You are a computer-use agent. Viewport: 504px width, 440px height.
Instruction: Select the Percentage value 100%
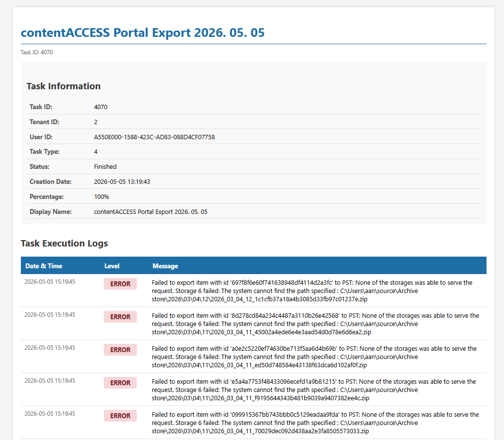pyautogui.click(x=101, y=196)
